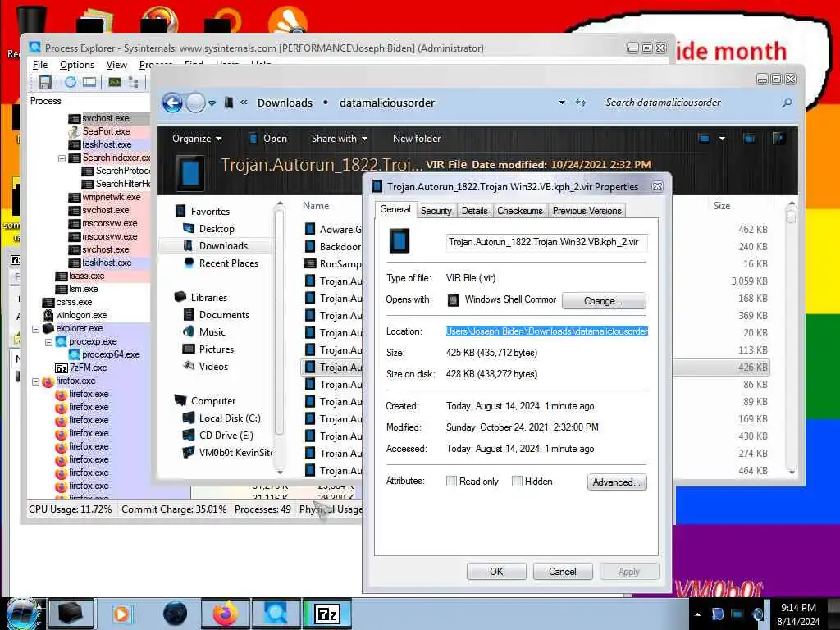Click Cancel in Properties dialog
The width and height of the screenshot is (840, 630).
(563, 572)
